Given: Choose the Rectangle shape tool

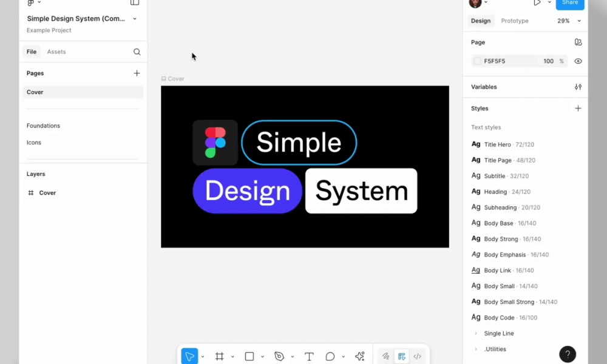Looking at the screenshot, I should 249,356.
